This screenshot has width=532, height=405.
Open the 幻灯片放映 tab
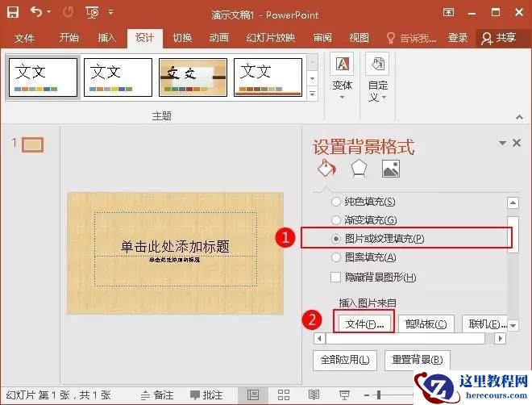pyautogui.click(x=270, y=37)
